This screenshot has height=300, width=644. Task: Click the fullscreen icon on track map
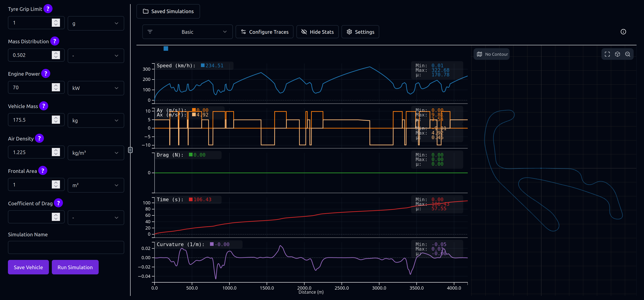(607, 54)
